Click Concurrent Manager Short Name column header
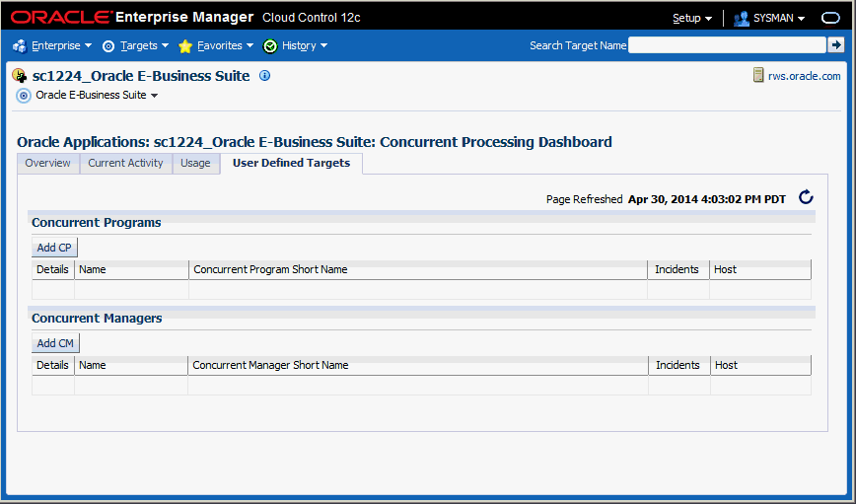 pos(417,365)
